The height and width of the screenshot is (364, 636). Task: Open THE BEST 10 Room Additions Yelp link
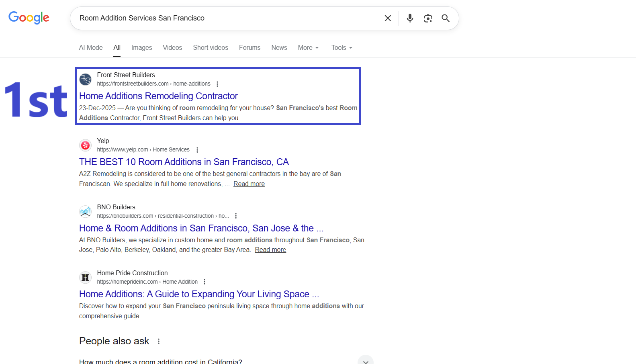coord(184,162)
